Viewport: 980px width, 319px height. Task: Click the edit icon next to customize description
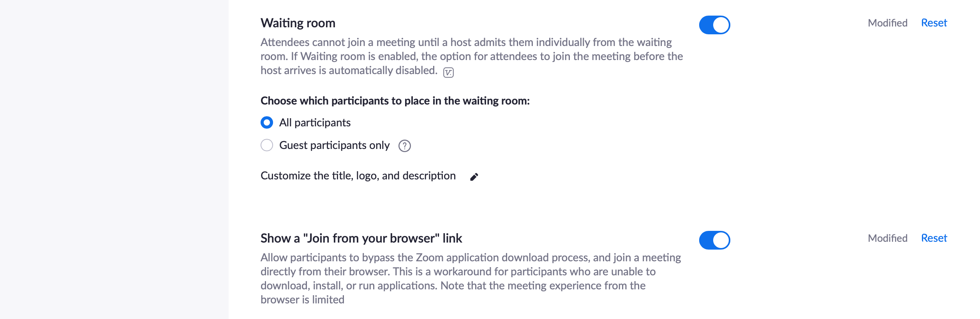click(x=474, y=176)
